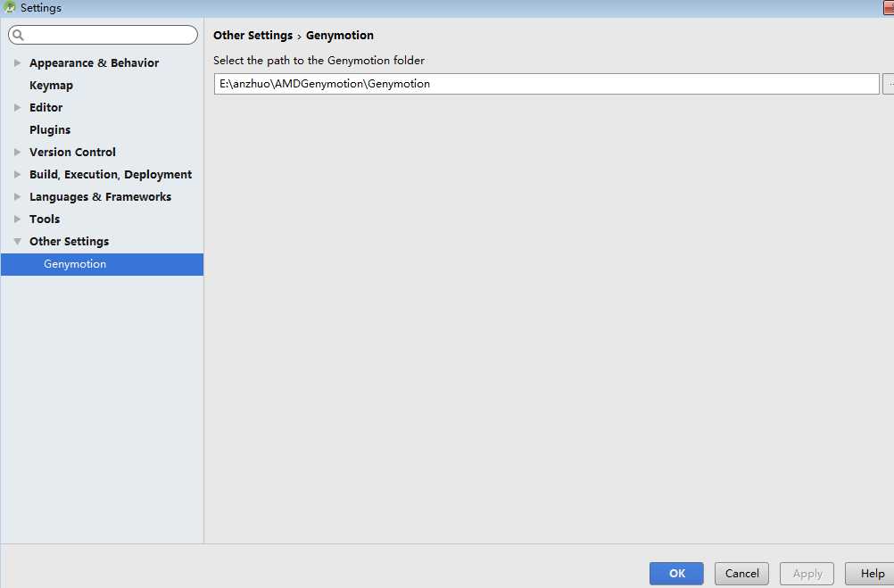Expand the Editor section arrow
The image size is (894, 588).
[x=17, y=107]
